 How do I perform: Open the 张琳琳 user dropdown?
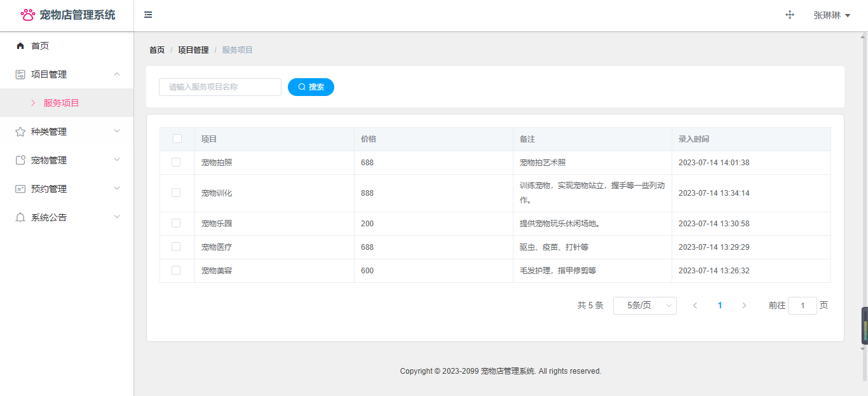[x=831, y=15]
